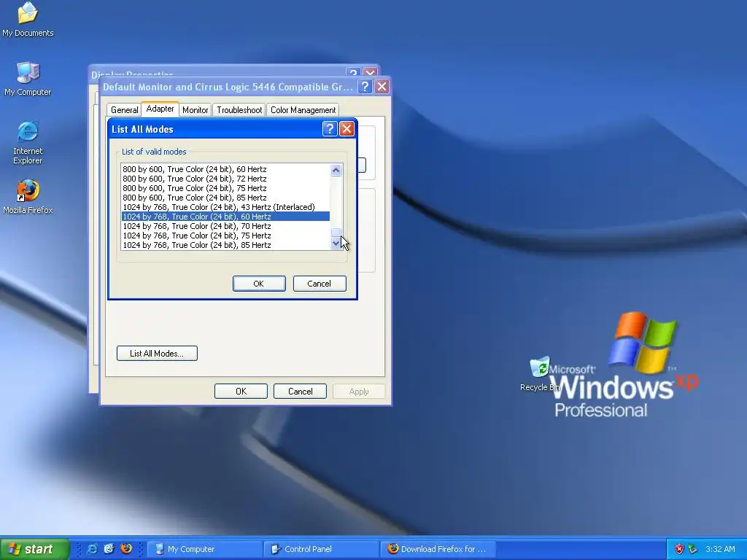Open My Computer desktop icon
The height and width of the screenshot is (560, 747).
(x=28, y=79)
